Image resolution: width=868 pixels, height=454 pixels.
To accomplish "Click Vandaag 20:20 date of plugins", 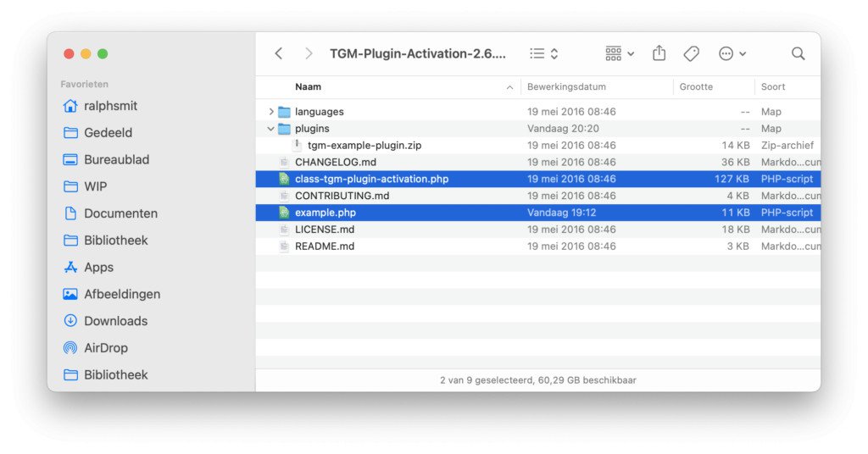I will pyautogui.click(x=563, y=129).
